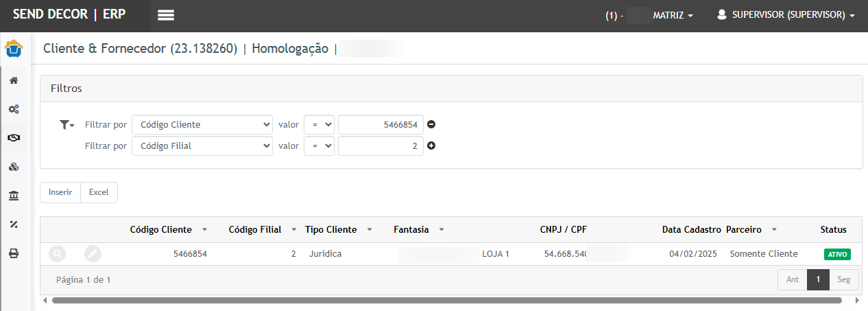868x311 pixels.
Task: Open the percent sidebar icon
Action: point(14,224)
